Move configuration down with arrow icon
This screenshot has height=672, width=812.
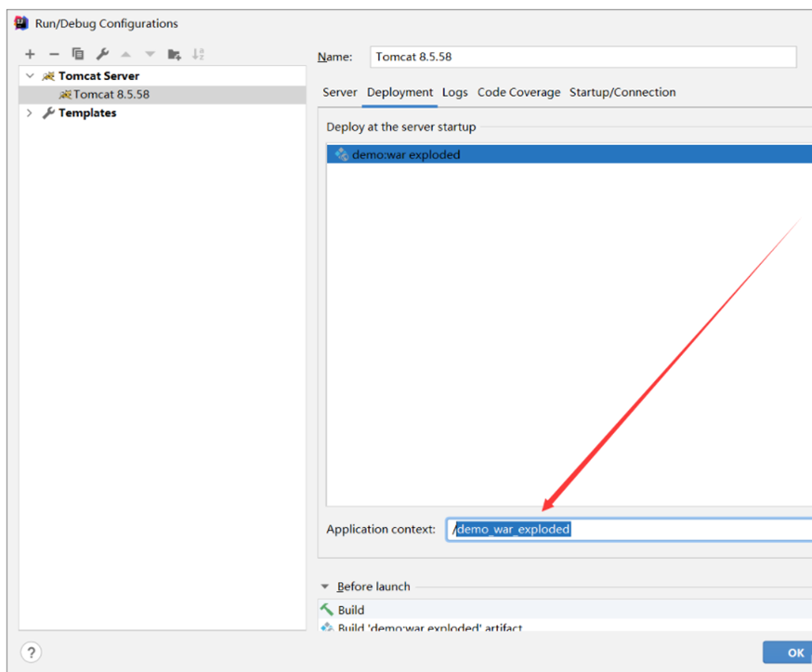pos(151,54)
